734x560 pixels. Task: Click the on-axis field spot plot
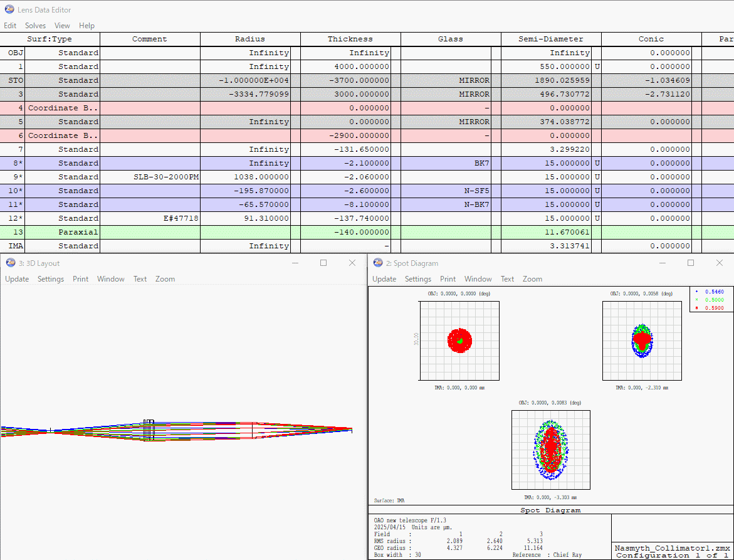[x=459, y=341]
